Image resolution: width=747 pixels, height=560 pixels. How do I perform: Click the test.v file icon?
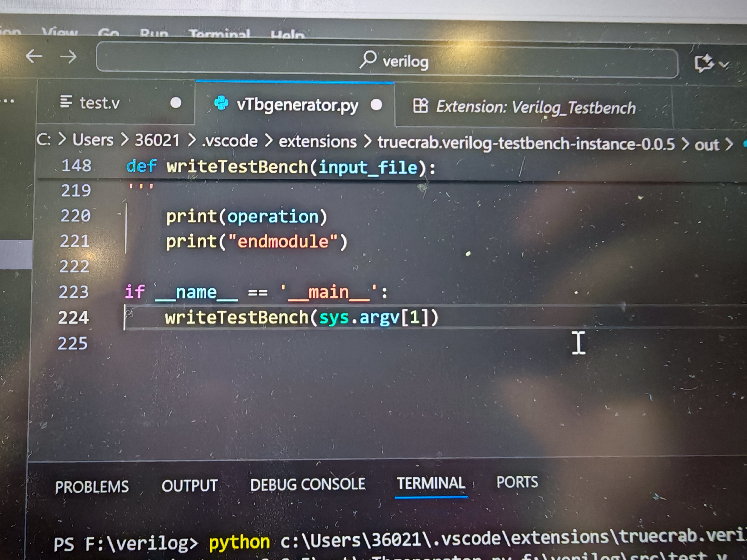click(x=66, y=102)
